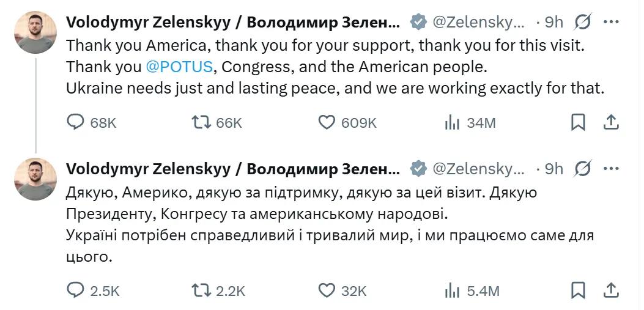Click Zelenskyy's avatar on the first tweet
Image resolution: width=644 pixels, height=310 pixels.
click(x=35, y=32)
